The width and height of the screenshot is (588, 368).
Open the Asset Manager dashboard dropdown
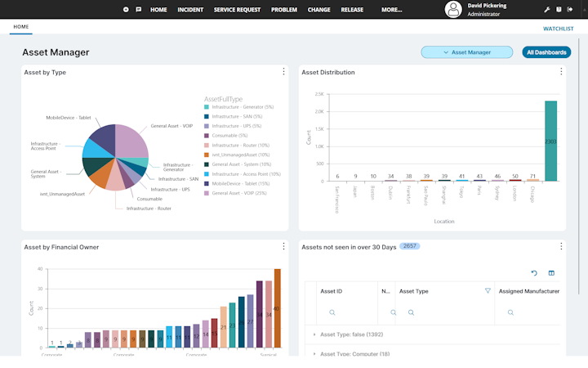(x=467, y=52)
